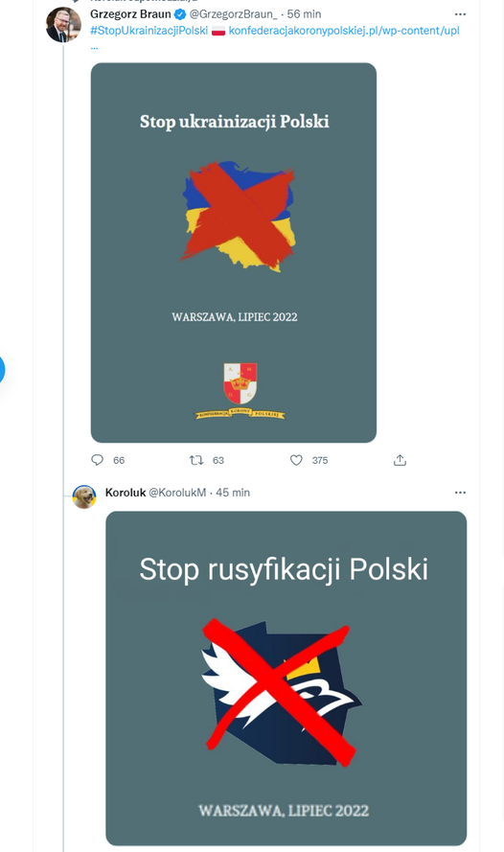504x852 pixels.
Task: Open the 'Stop ukrainizacji Polski' image
Action: pos(234,253)
